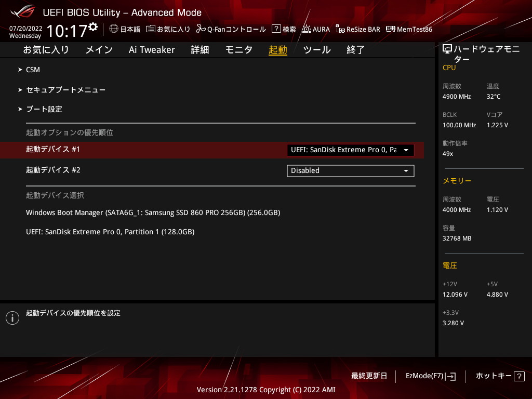Click +5V reading 4.880 V
Screen dimensions: 532x399
pos(497,295)
